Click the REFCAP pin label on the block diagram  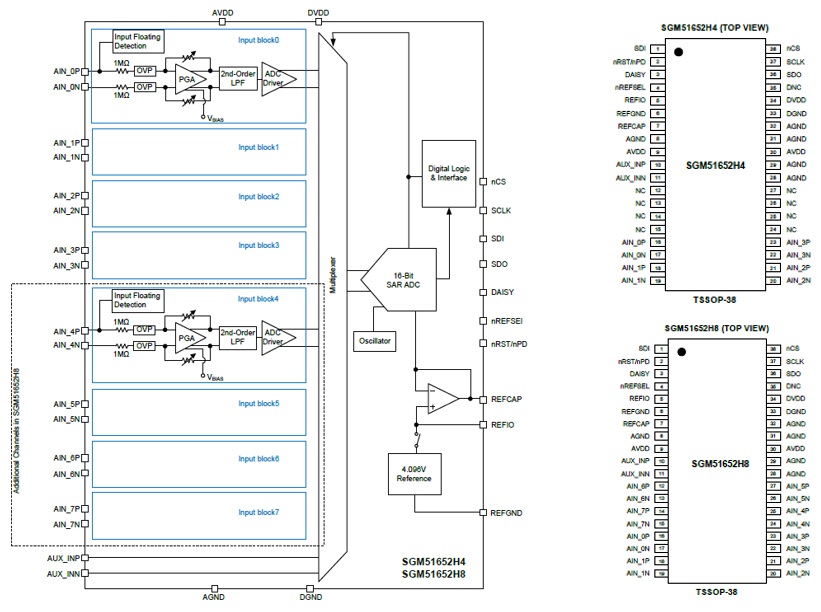tap(506, 399)
